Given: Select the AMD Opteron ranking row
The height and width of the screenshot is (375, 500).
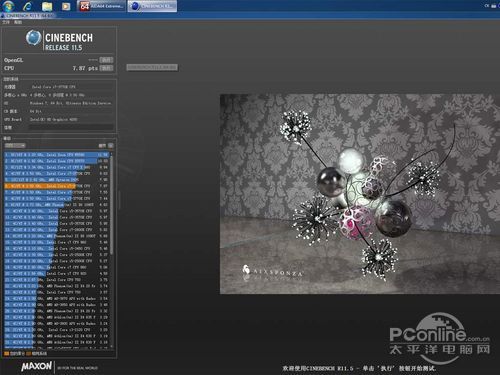Looking at the screenshot, I should coord(56,180).
